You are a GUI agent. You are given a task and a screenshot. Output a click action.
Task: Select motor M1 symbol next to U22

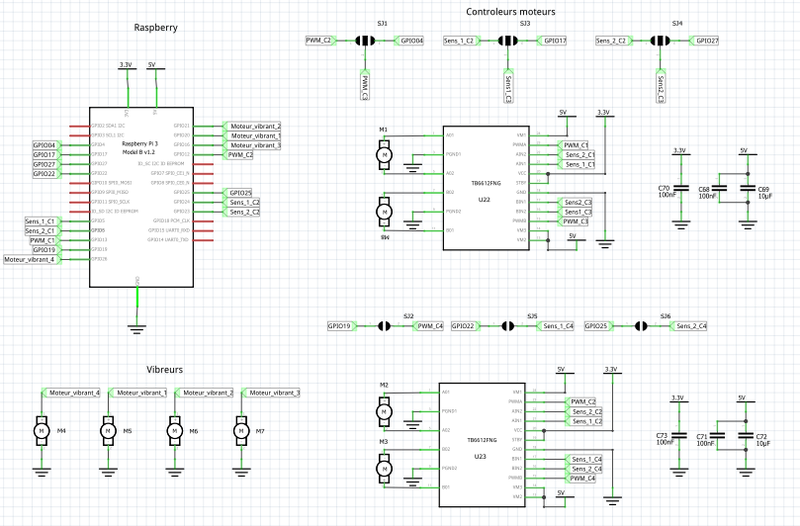(x=384, y=154)
